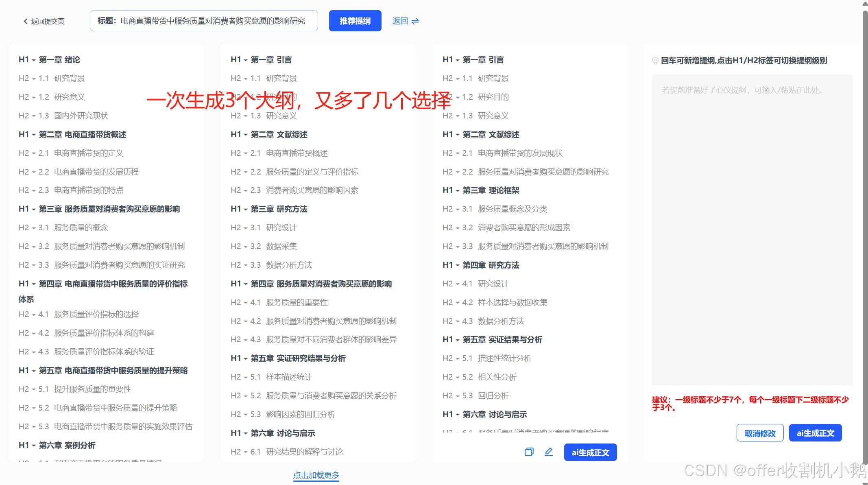Screen dimensions: 868x485
Task: Expand level arrow for 第六章 案例分析
Action: point(34,446)
